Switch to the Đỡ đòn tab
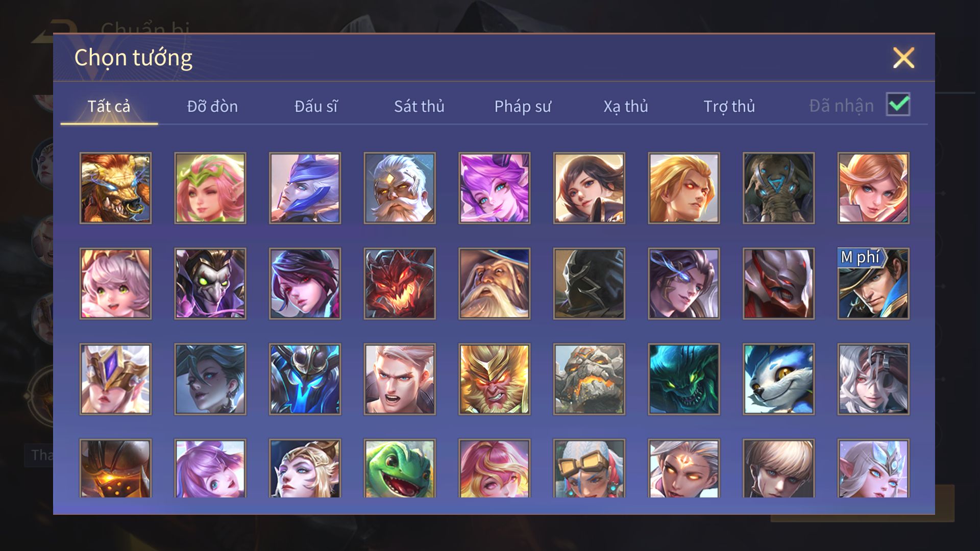The height and width of the screenshot is (551, 980). click(212, 106)
